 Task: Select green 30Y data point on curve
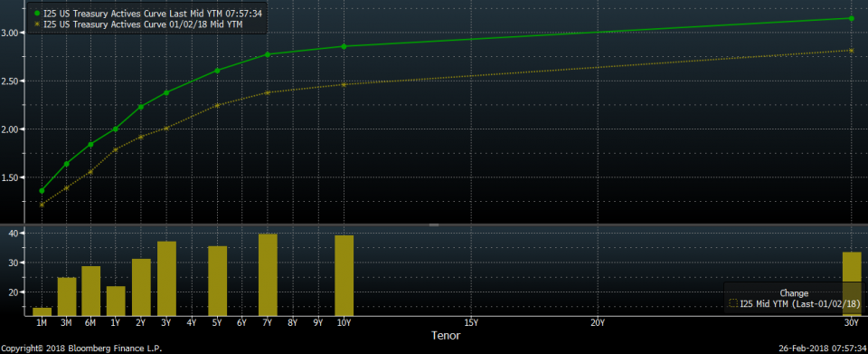(x=852, y=18)
